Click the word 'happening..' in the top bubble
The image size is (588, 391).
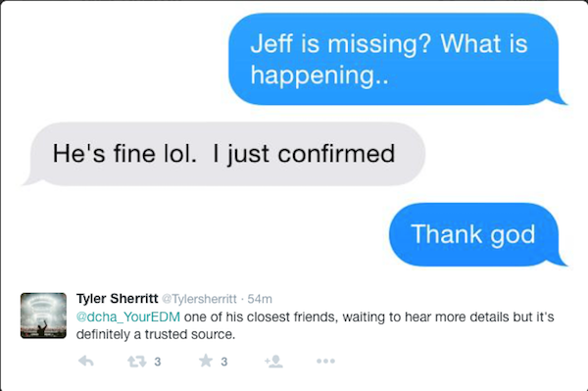coord(319,75)
